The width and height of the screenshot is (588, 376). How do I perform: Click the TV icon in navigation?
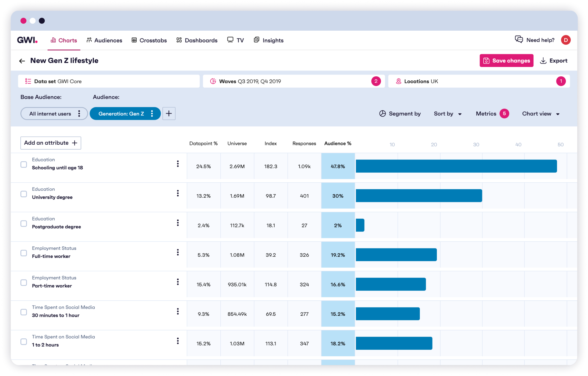(x=230, y=40)
